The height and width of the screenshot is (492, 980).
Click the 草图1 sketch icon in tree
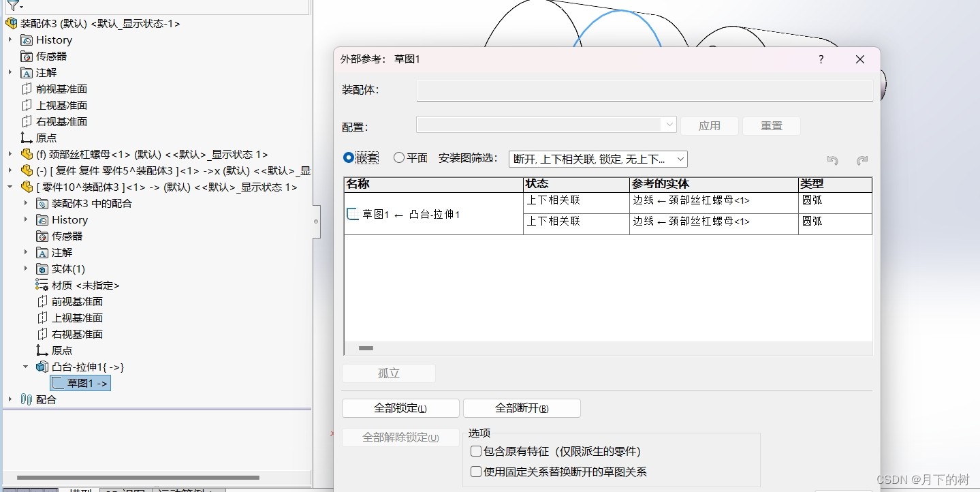pos(58,383)
